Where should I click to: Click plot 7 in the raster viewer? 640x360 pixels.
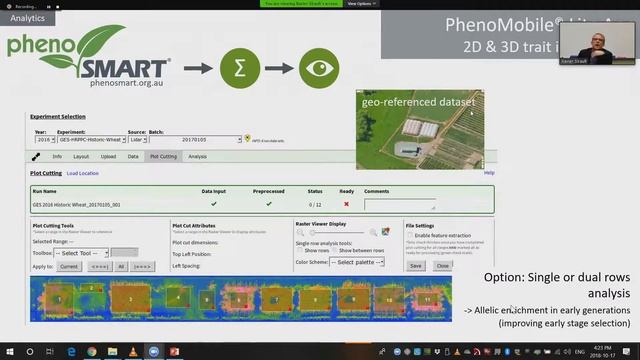point(276,300)
